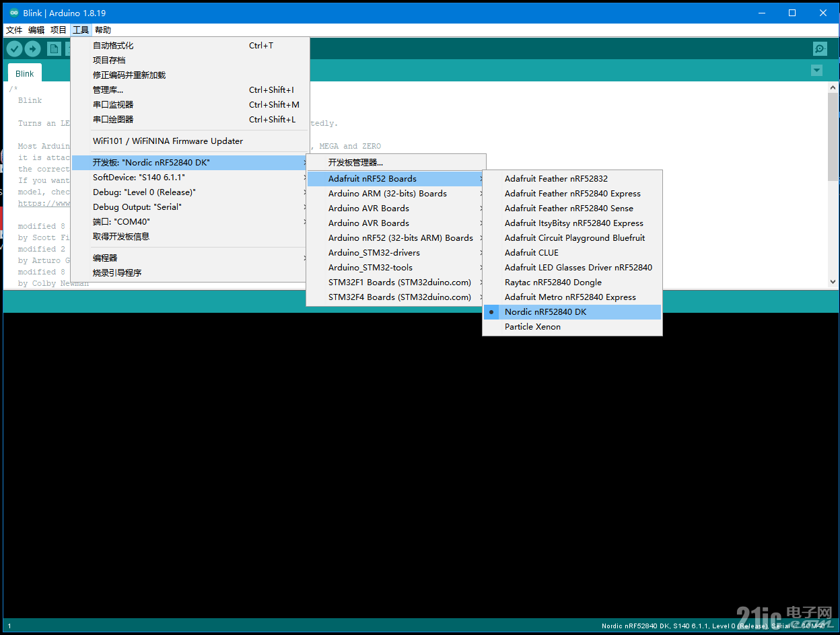Viewport: 840px width, 635px height.
Task: Select Adafruit Feather nRF52832 board
Action: click(573, 179)
